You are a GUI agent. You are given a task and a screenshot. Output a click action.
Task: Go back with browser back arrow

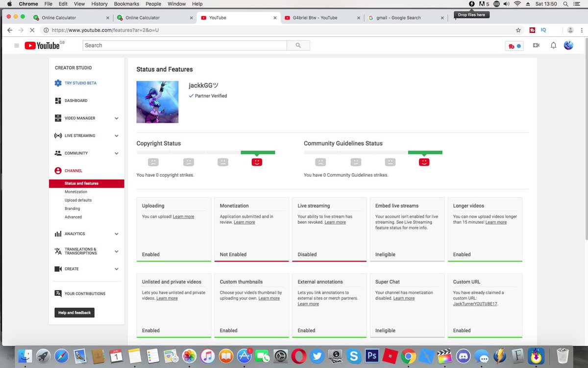[x=9, y=30]
